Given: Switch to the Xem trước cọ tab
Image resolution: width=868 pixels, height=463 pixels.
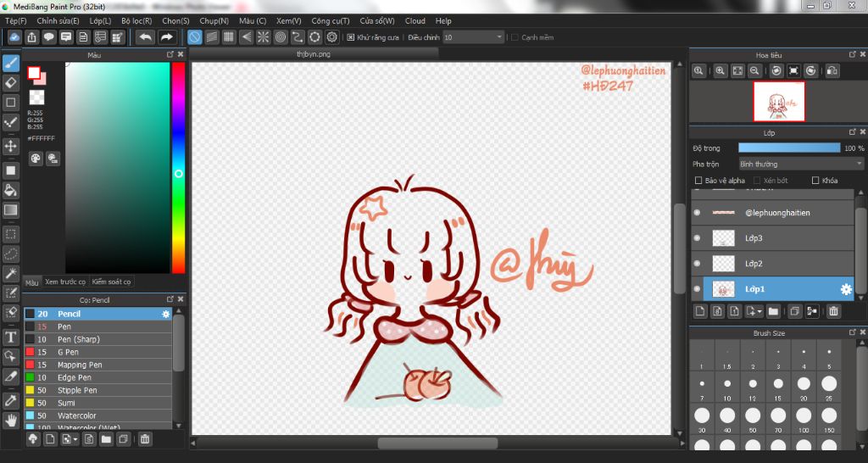Looking at the screenshot, I should tap(65, 282).
